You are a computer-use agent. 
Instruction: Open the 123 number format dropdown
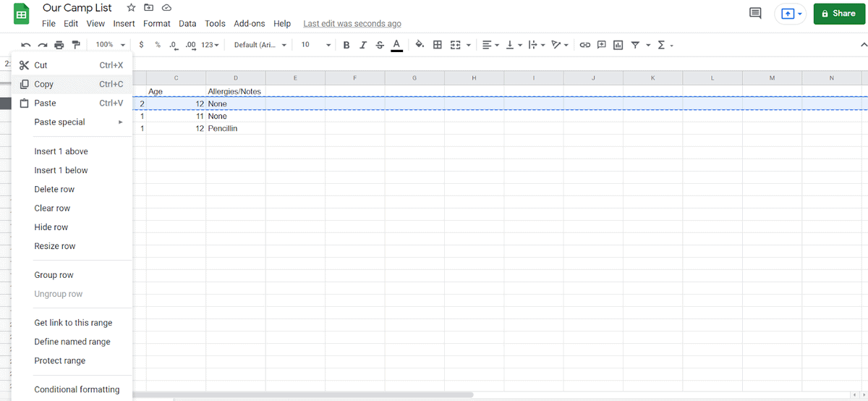[x=210, y=45]
